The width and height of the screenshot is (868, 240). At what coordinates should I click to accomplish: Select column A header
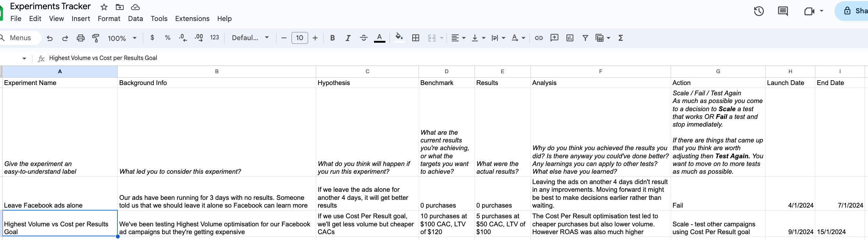(60, 71)
